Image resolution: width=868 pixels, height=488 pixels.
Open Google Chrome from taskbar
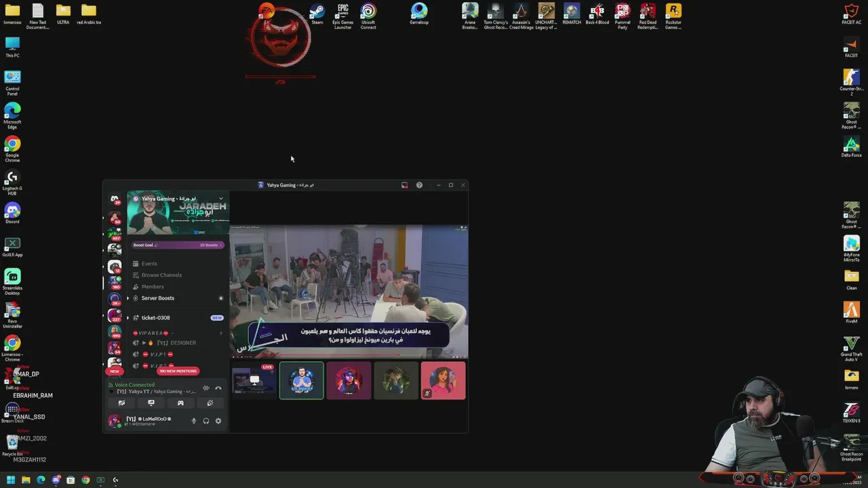pyautogui.click(x=85, y=480)
